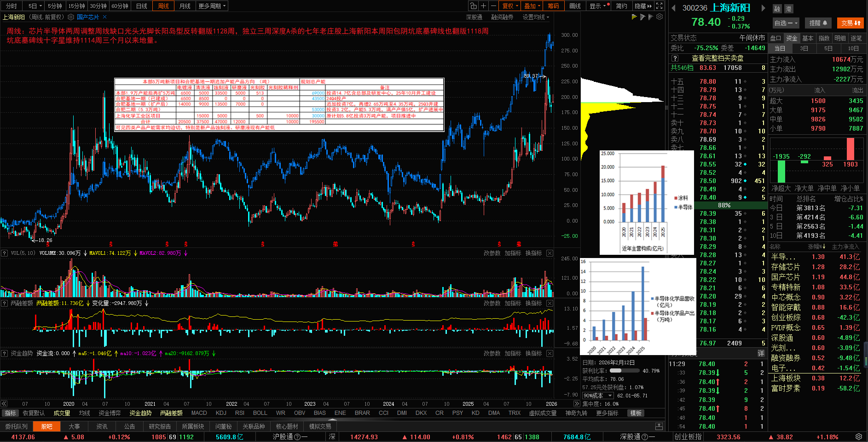Open 自选 watchlist dropdown
The height and width of the screenshot is (442, 868).
pos(786,23)
